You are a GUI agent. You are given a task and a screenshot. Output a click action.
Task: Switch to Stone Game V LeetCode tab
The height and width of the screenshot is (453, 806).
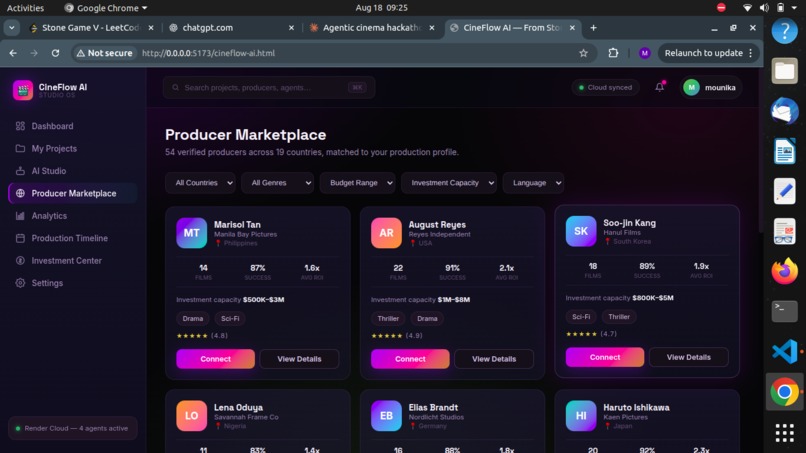90,28
